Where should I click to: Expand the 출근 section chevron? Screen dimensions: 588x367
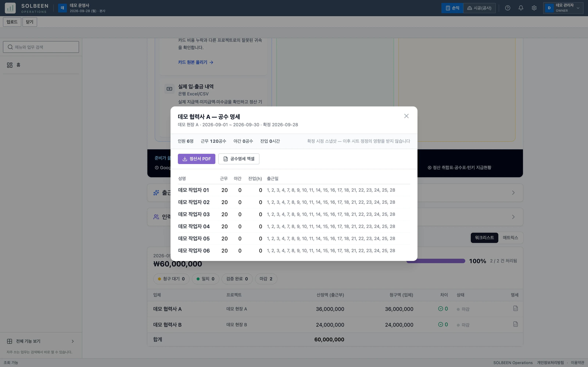(513, 193)
